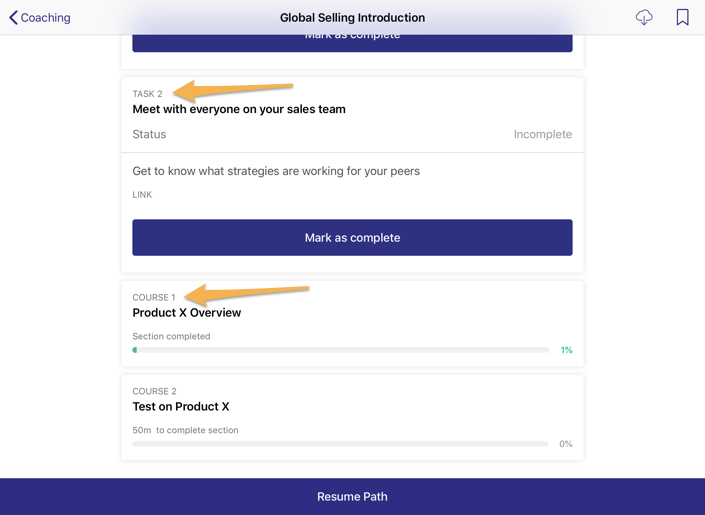Tap the COURSE 1 label

(153, 297)
